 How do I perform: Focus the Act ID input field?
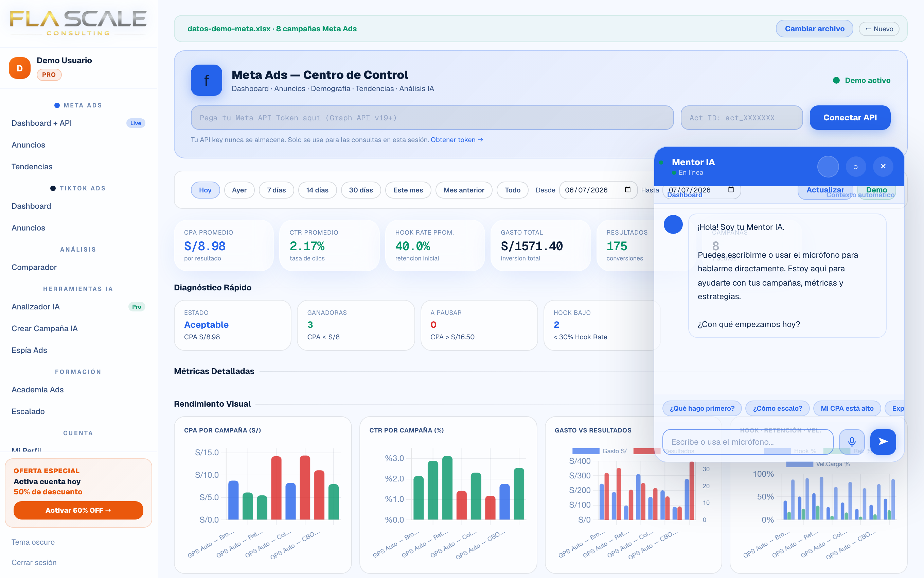click(x=742, y=118)
